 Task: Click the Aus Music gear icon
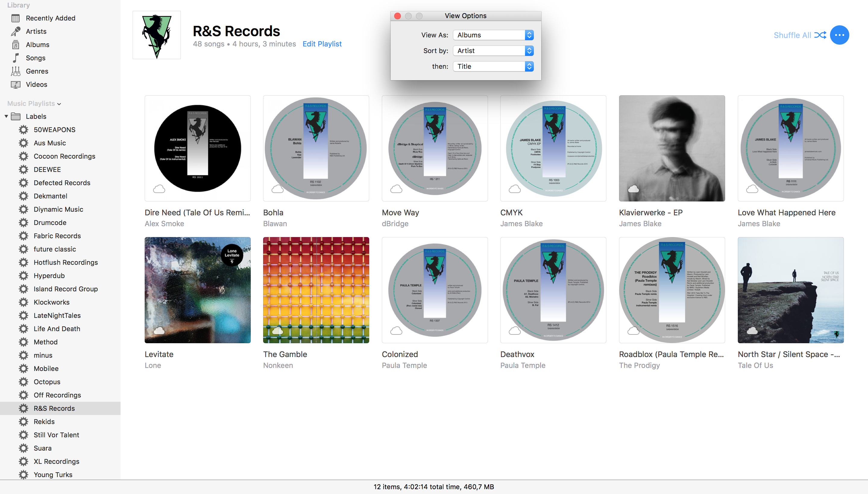(24, 143)
